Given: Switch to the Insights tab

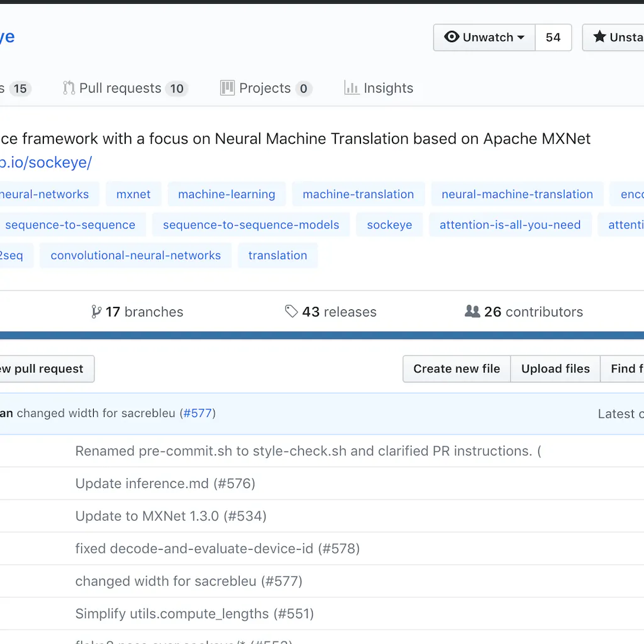Looking at the screenshot, I should 388,89.
